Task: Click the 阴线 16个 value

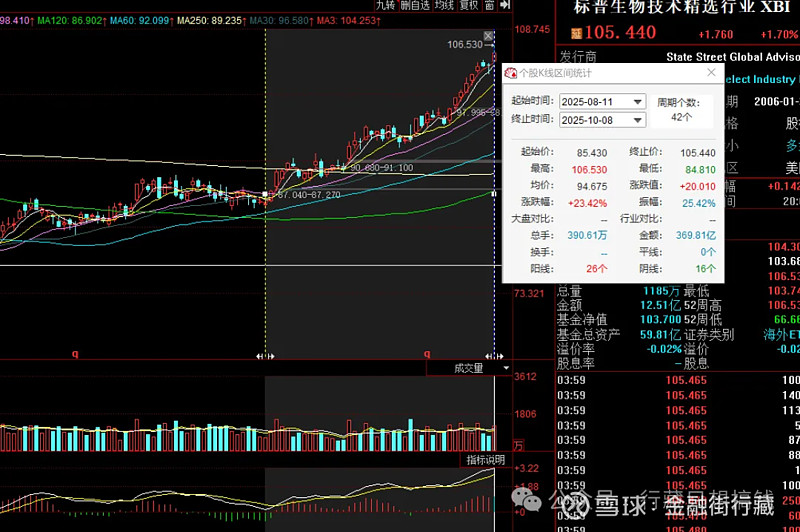Action: [705, 269]
